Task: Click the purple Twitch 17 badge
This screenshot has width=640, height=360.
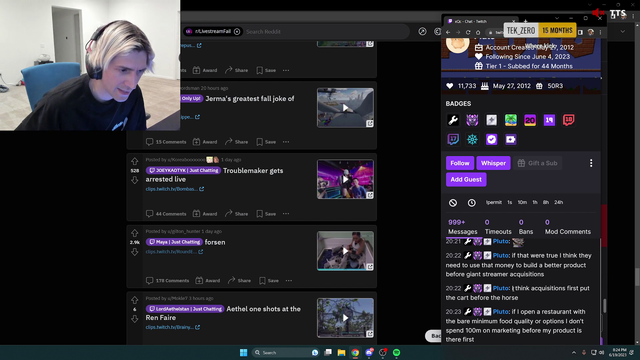Action: point(453,139)
